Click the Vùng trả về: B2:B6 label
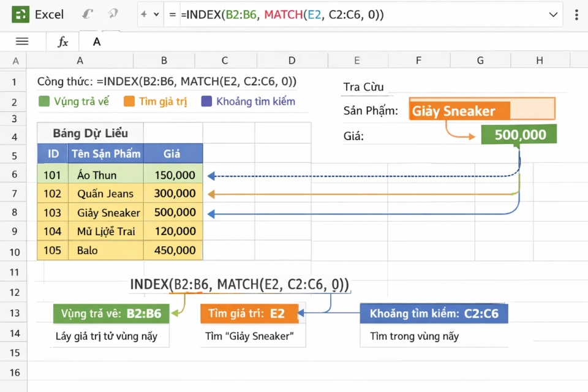The image size is (588, 392). [110, 314]
